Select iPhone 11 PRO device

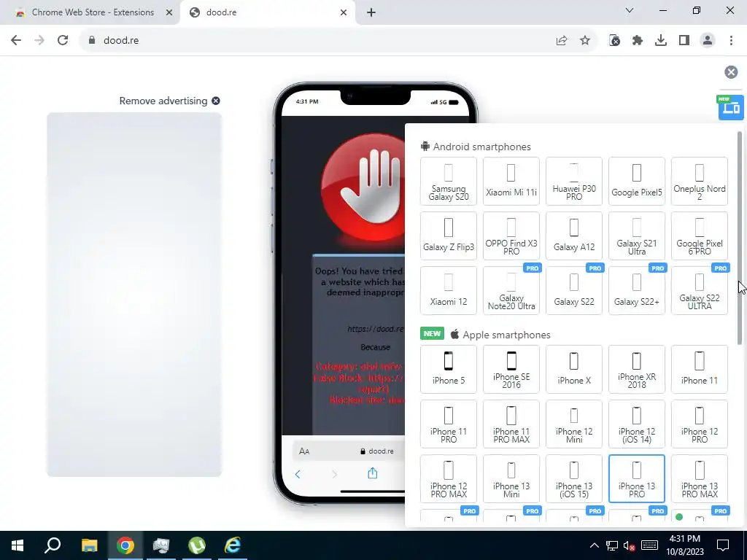[449, 424]
